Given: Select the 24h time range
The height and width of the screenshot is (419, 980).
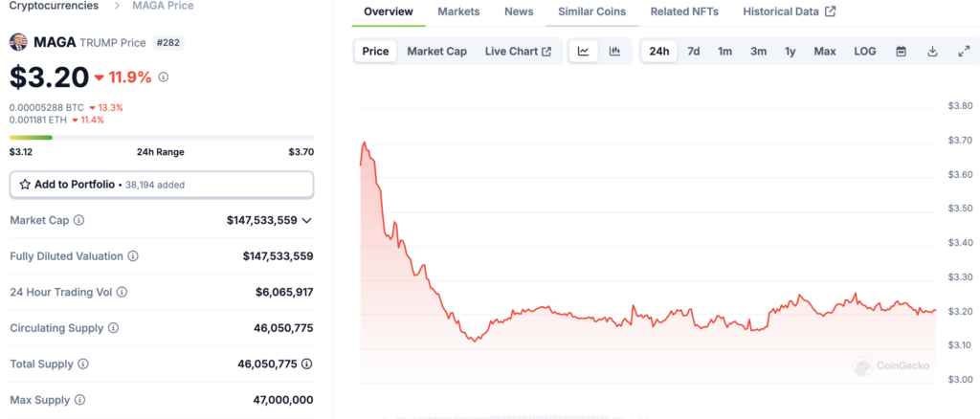Looking at the screenshot, I should 659,52.
